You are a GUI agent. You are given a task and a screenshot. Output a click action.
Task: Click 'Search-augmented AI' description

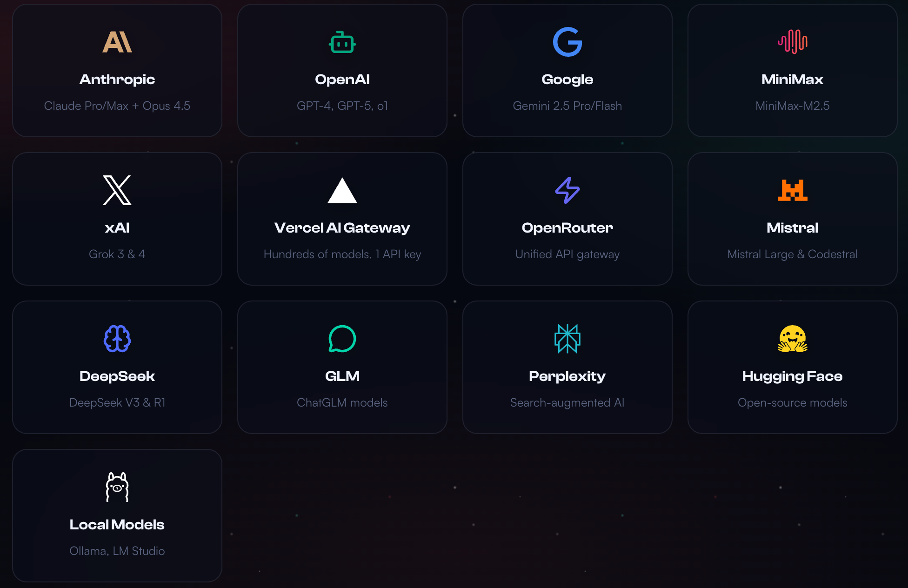(x=567, y=403)
